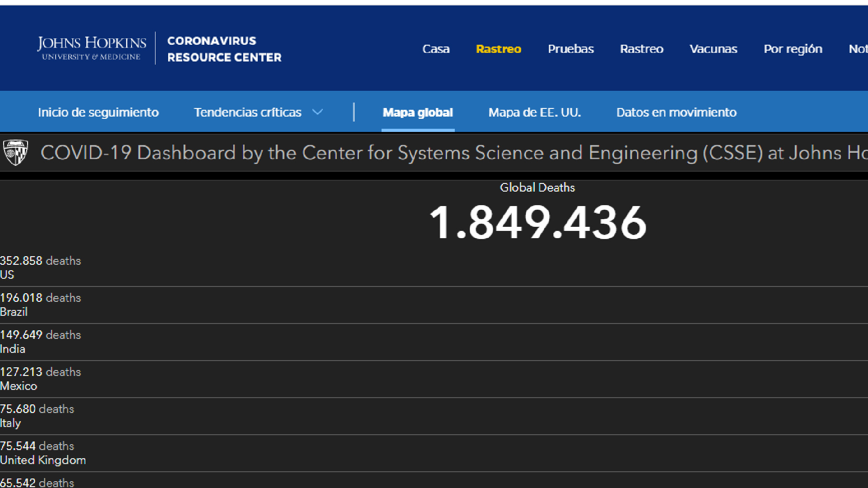
Task: Go to the Vacunas section
Action: pyautogui.click(x=713, y=49)
